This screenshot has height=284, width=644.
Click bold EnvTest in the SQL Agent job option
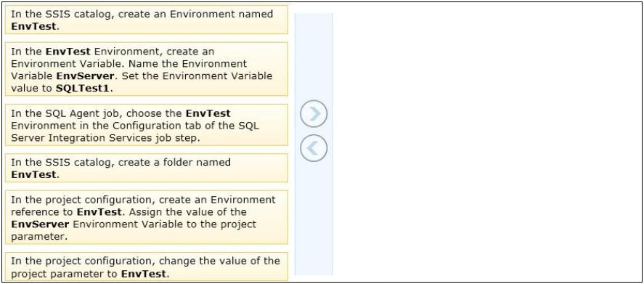(208, 113)
